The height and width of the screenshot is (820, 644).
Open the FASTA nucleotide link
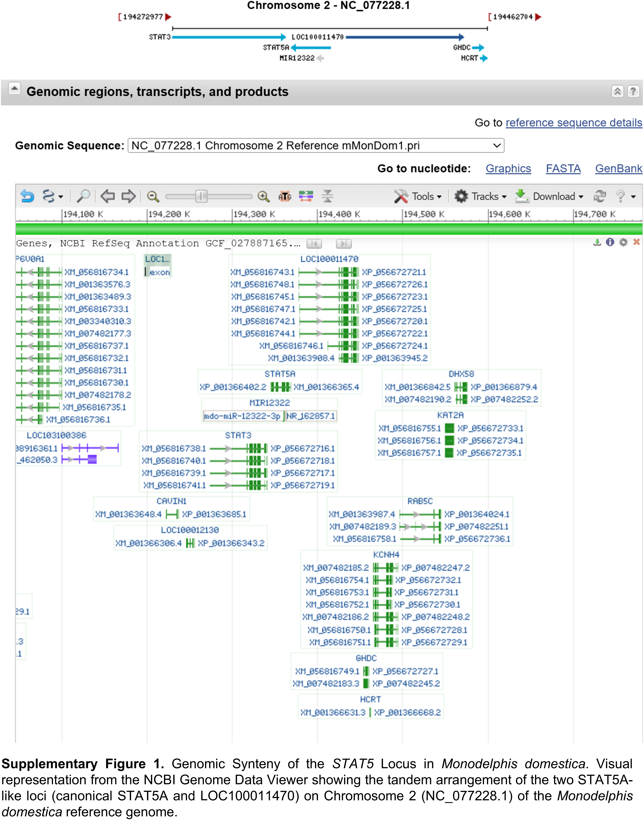[563, 169]
